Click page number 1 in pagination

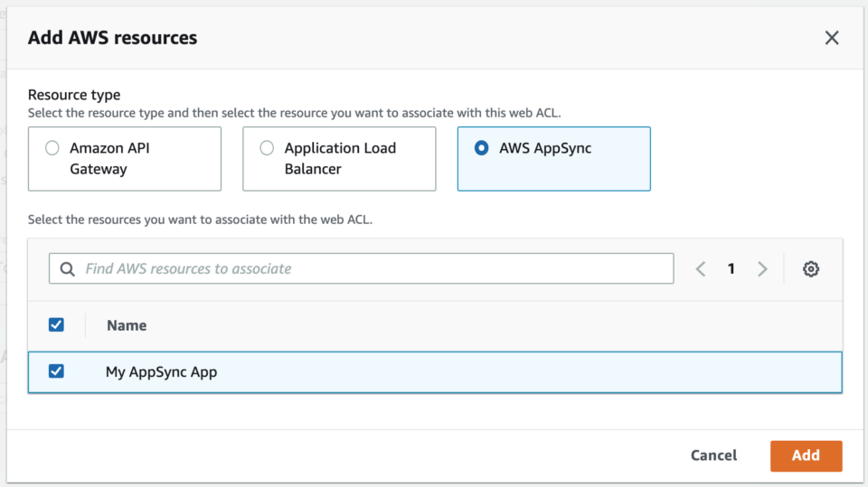731,269
